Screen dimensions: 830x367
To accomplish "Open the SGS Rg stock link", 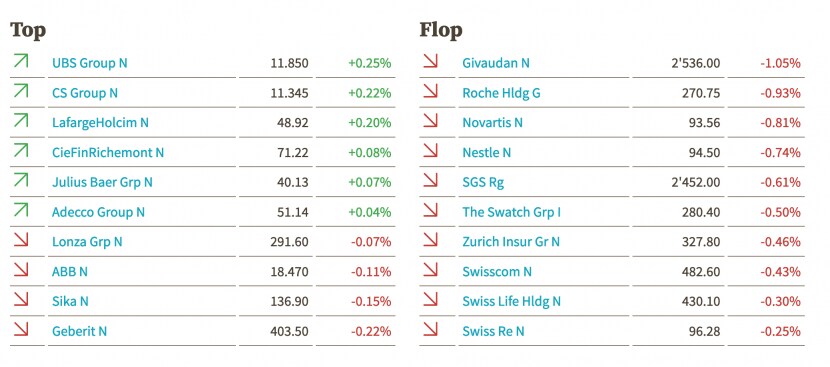I will [483, 183].
